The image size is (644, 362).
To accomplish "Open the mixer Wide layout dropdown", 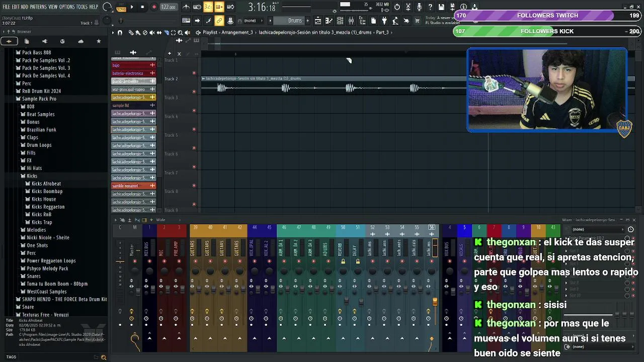I will (160, 220).
